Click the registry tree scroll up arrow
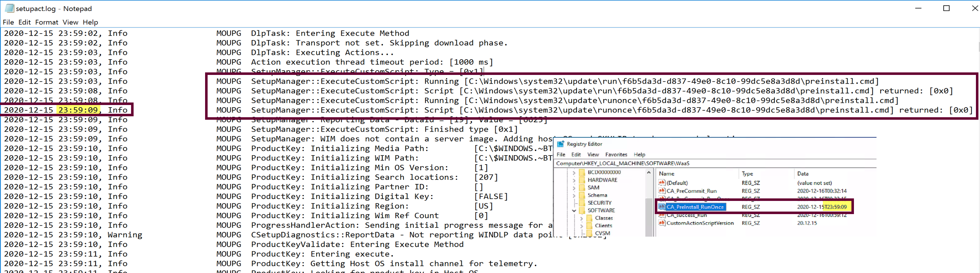Viewport: 980px width, 273px height. (649, 173)
